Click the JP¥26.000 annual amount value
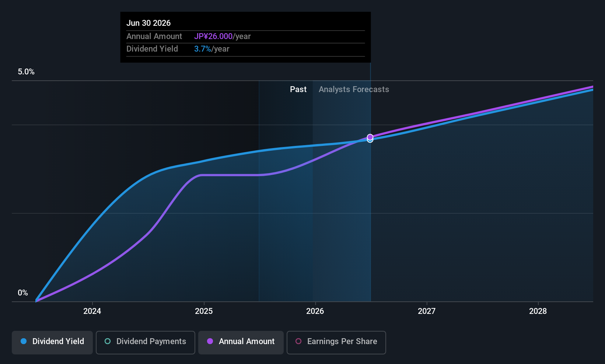 coord(213,36)
